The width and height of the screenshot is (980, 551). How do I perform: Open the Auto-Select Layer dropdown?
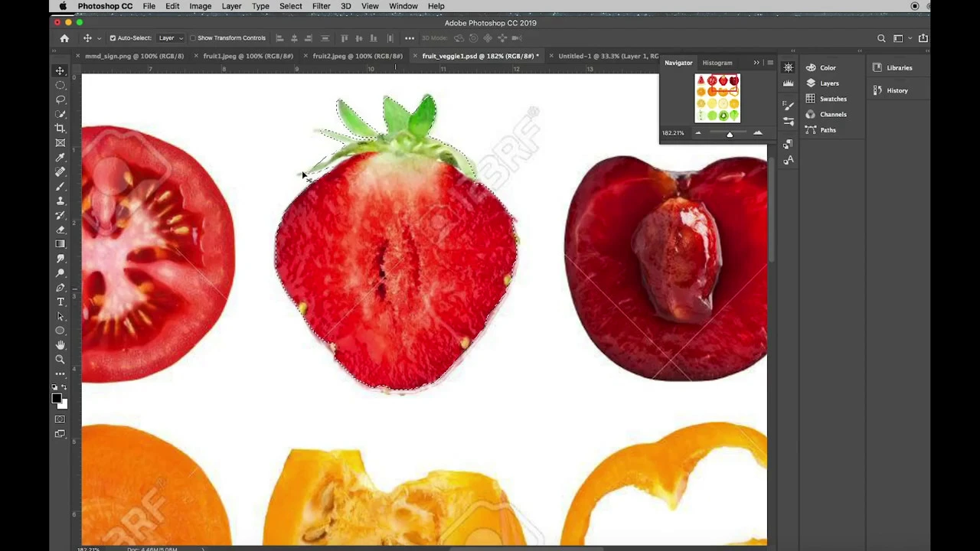pos(171,38)
